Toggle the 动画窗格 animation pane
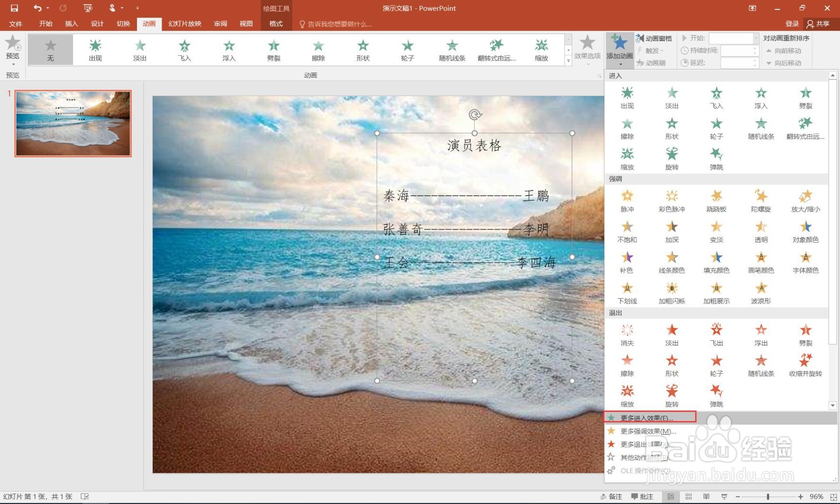The width and height of the screenshot is (840, 504). (654, 38)
